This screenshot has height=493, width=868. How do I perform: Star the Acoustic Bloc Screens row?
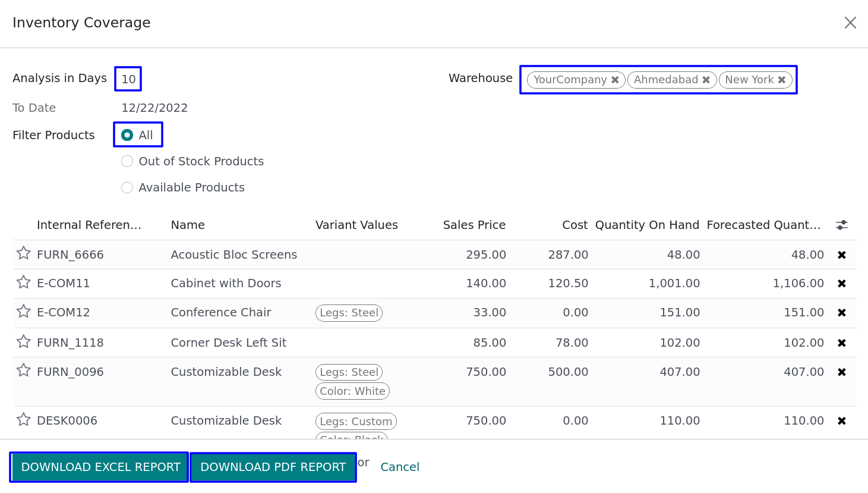23,253
